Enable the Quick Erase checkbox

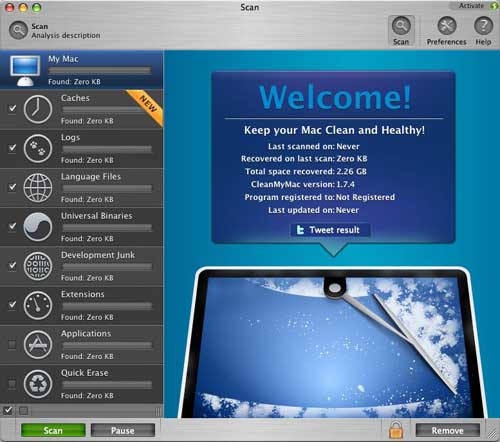(x=12, y=384)
